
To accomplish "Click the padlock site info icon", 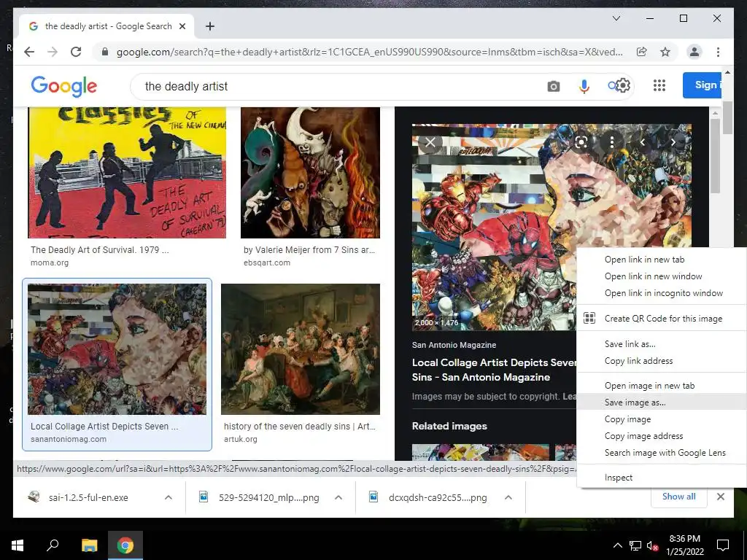I will pyautogui.click(x=105, y=52).
